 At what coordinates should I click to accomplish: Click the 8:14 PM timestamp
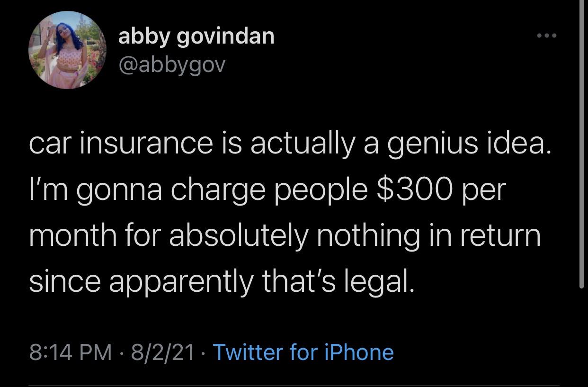(x=71, y=352)
